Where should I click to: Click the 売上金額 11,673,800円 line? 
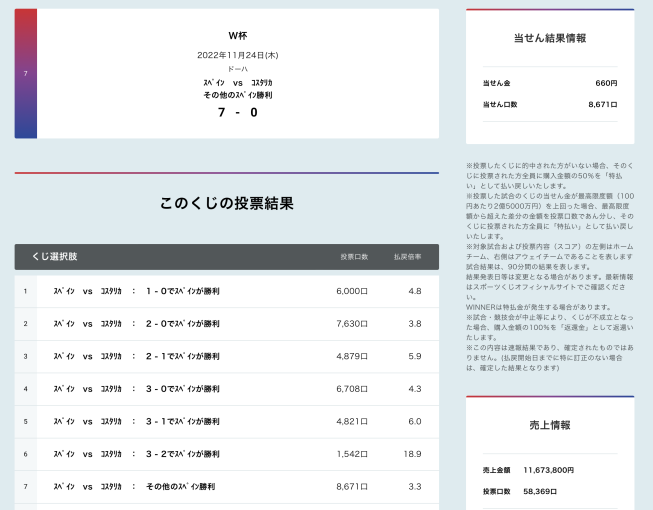tap(549, 469)
